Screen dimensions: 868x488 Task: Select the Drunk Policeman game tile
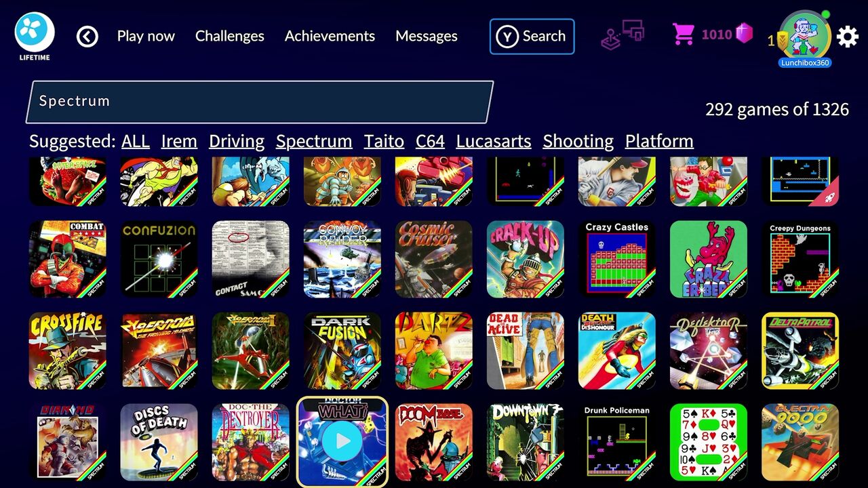(617, 442)
